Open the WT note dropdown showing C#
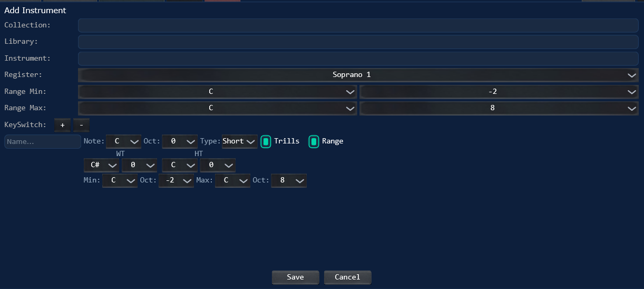644x289 pixels. [x=102, y=165]
